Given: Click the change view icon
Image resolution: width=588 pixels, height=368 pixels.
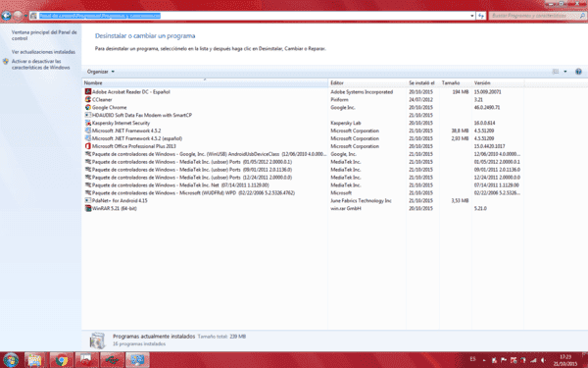Looking at the screenshot, I should [x=556, y=72].
